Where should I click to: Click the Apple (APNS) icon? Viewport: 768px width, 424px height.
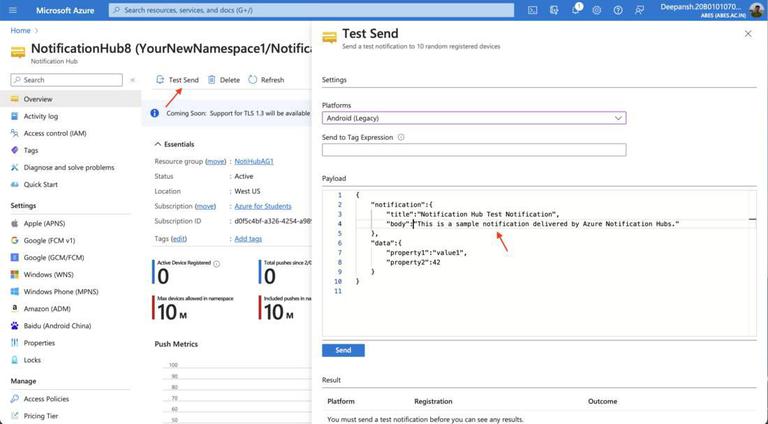15,223
